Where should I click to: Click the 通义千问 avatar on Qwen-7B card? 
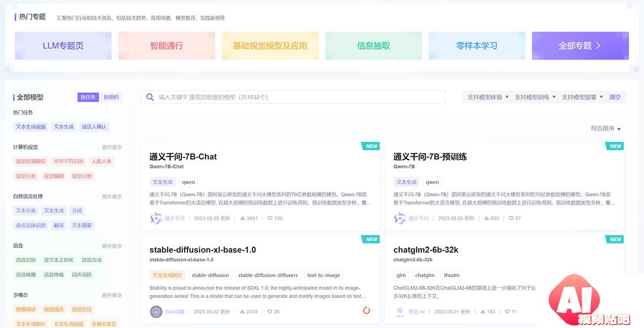click(400, 218)
